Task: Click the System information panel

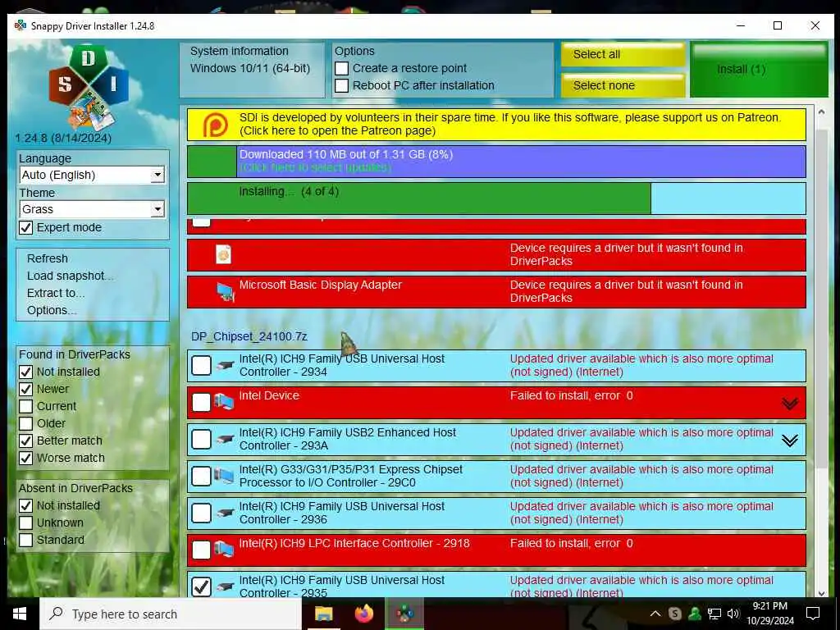Action: pyautogui.click(x=252, y=70)
